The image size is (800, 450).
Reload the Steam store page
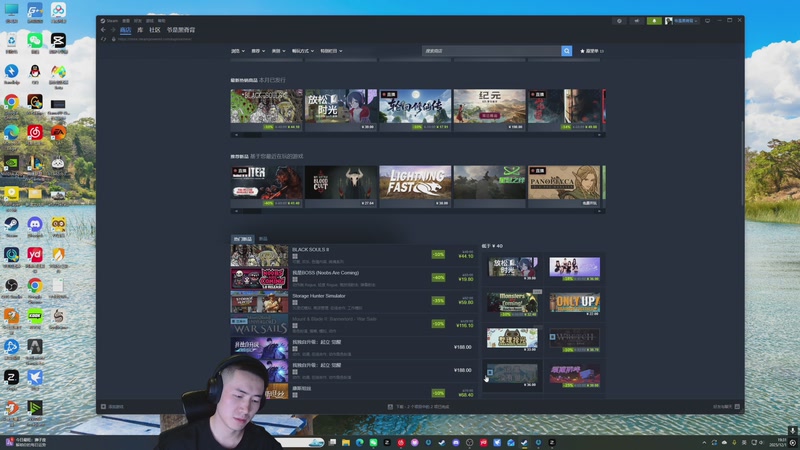[104, 39]
